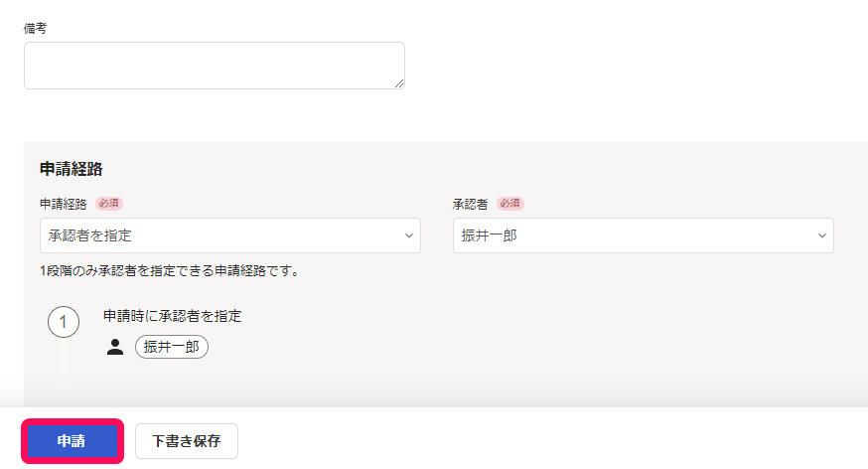Submit the form with the 申請 button
This screenshot has height=469, width=868.
pyautogui.click(x=72, y=441)
